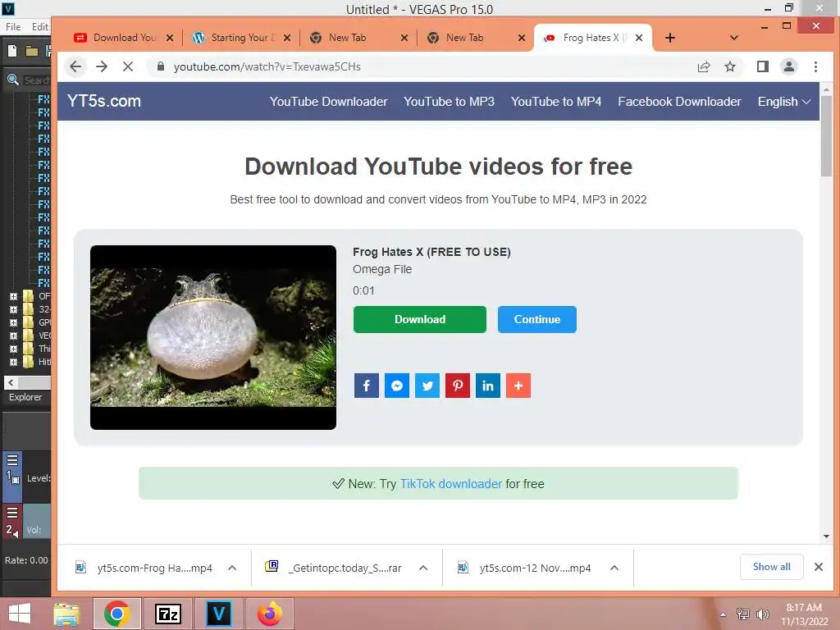Image resolution: width=840 pixels, height=630 pixels.
Task: Click the Chrome taskbar icon
Action: click(x=116, y=614)
